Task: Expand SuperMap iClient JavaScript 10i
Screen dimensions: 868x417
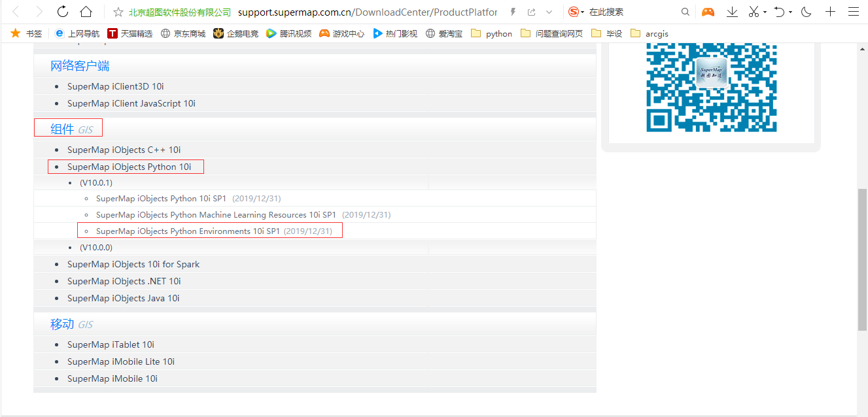Action: (131, 103)
